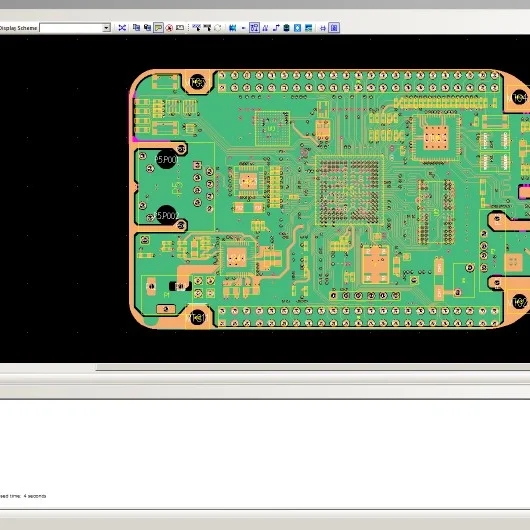Viewport: 530px width, 530px height.
Task: Click the dark selection filter cursor icon
Action: click(x=207, y=28)
